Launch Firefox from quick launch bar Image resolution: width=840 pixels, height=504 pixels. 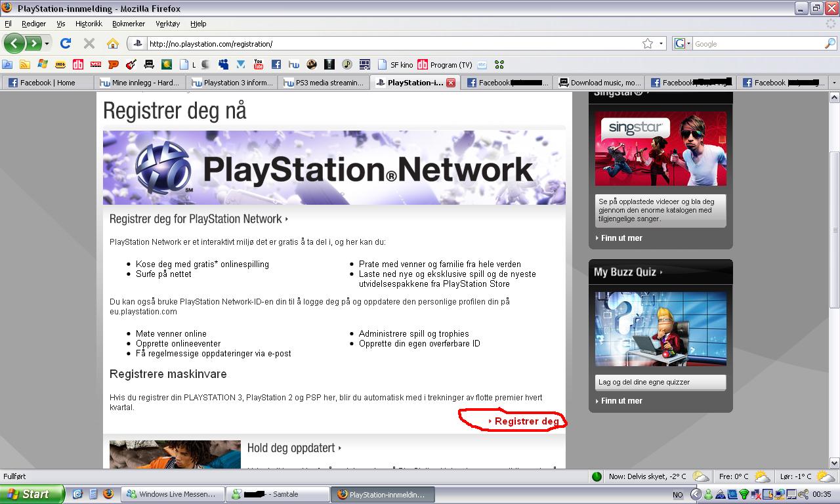pyautogui.click(x=108, y=494)
